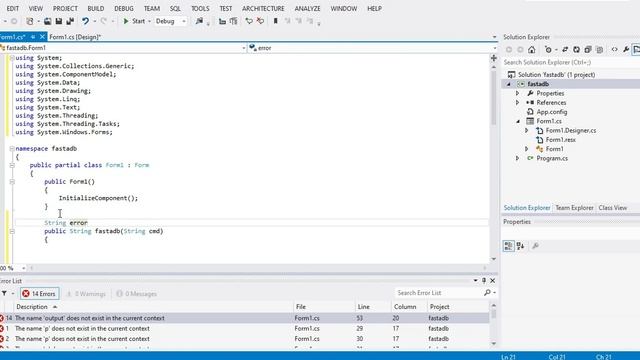This screenshot has width=640, height=360.
Task: Open the DEBUG menu
Action: [124, 9]
